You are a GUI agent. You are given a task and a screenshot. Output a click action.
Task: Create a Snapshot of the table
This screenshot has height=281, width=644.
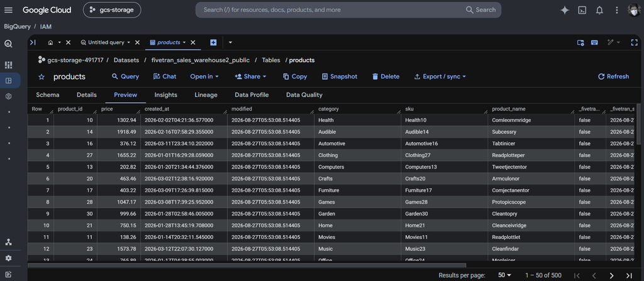click(340, 77)
